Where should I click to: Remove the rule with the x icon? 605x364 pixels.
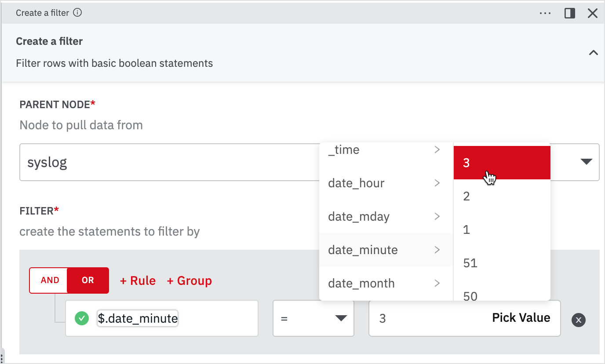click(578, 320)
